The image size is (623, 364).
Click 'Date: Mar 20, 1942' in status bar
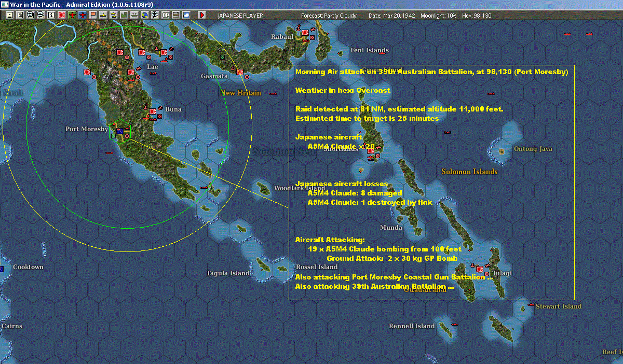coord(392,16)
